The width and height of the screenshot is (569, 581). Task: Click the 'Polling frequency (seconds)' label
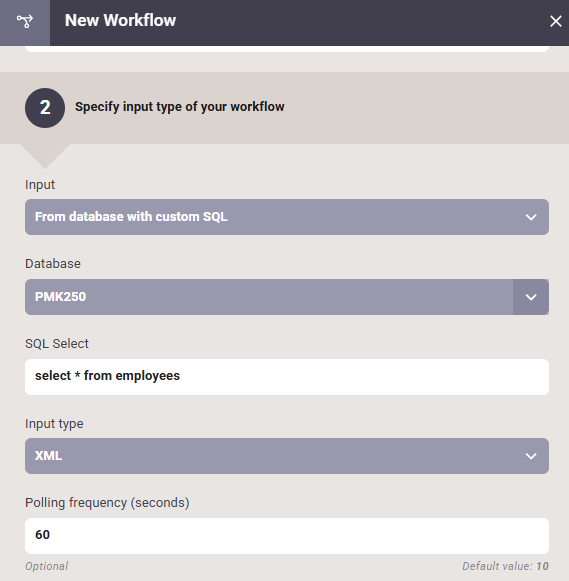107,503
